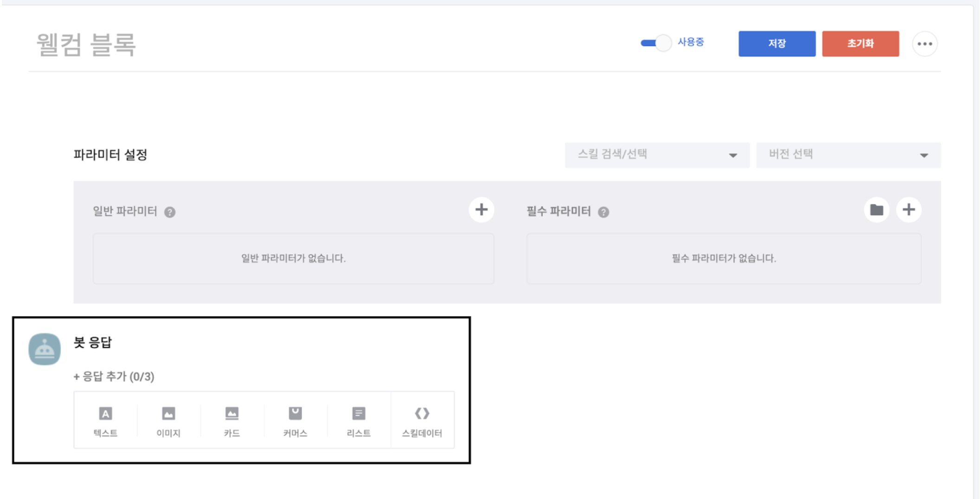The height and width of the screenshot is (499, 980).
Task: Add a 리스트 response
Action: pos(358,420)
